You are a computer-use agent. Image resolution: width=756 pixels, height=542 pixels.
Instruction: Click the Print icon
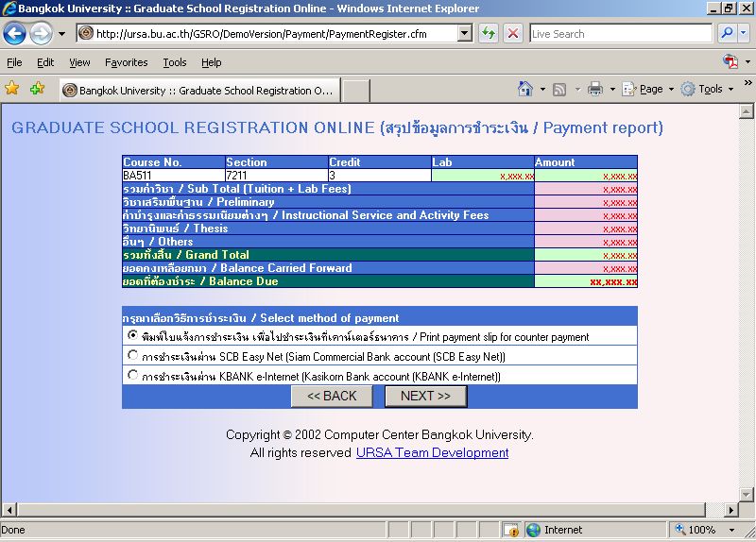595,89
